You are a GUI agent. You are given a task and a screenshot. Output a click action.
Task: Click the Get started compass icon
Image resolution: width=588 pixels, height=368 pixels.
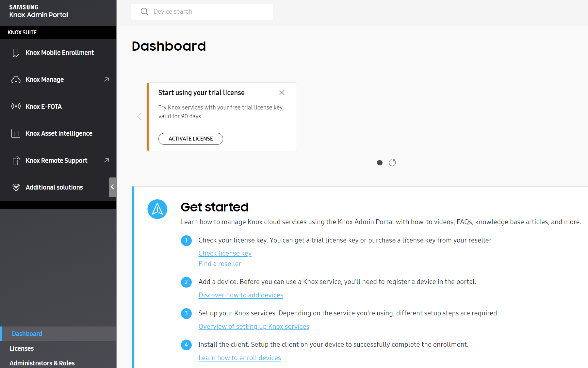pyautogui.click(x=157, y=209)
